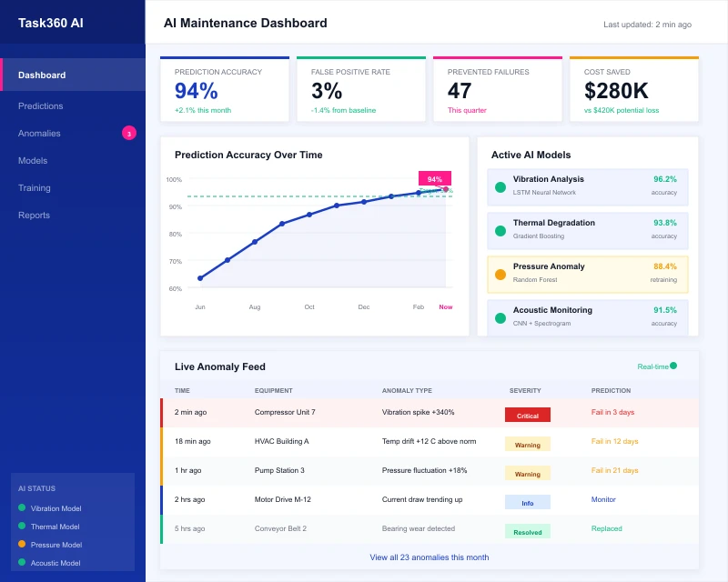728x582 pixels.
Task: Click the 96.2% accuracy value
Action: 665,179
